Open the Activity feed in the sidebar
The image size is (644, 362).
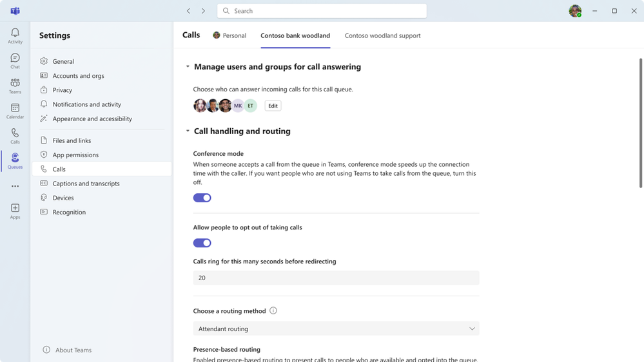15,35
